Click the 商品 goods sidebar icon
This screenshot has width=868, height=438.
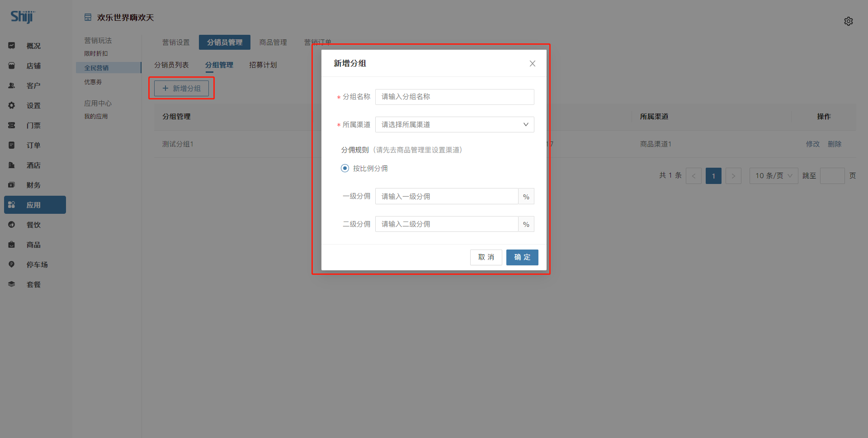12,245
